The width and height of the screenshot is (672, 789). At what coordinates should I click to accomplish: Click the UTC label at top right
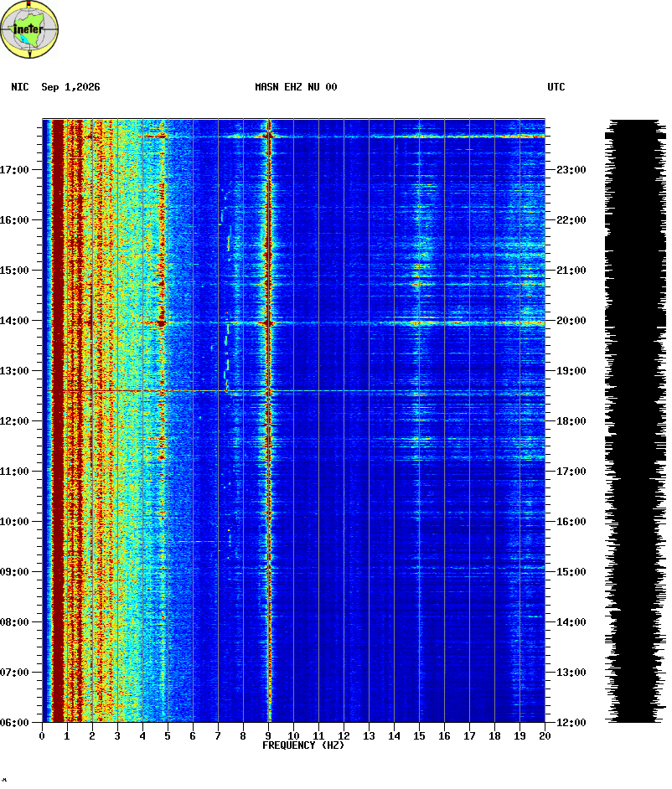(x=556, y=87)
